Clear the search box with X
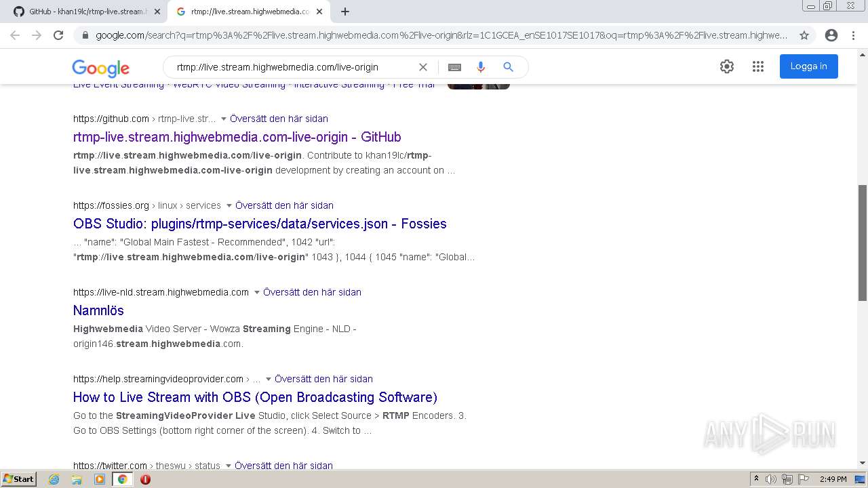This screenshot has height=488, width=868. 423,67
